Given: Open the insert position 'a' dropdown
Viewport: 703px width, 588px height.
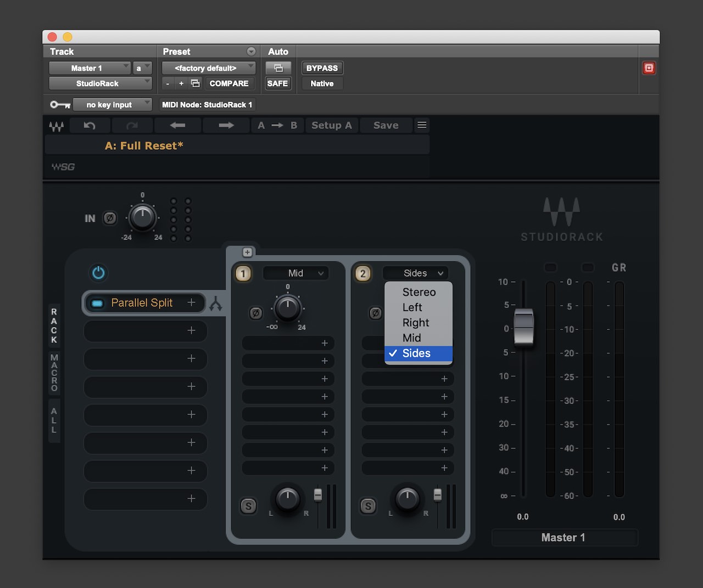Looking at the screenshot, I should tap(143, 68).
